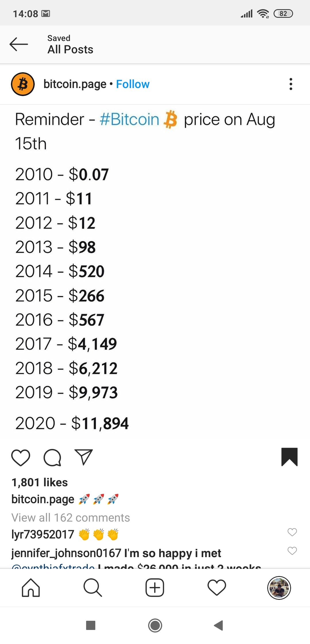Go to the Home feed tab

tap(31, 588)
